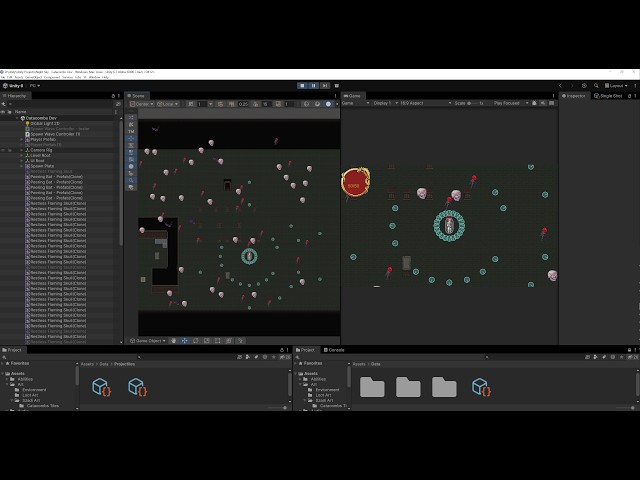Switch to the Inspector tab
The height and width of the screenshot is (480, 640).
pos(574,96)
